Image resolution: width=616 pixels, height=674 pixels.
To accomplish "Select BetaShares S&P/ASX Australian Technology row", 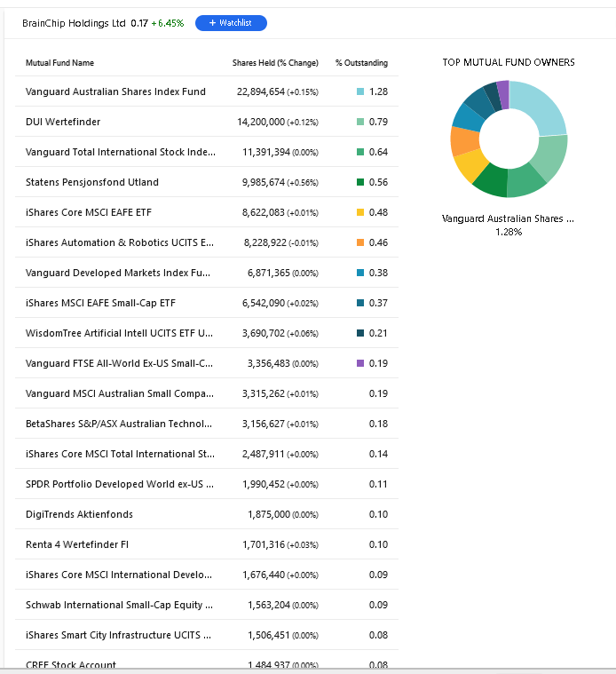I will click(207, 424).
